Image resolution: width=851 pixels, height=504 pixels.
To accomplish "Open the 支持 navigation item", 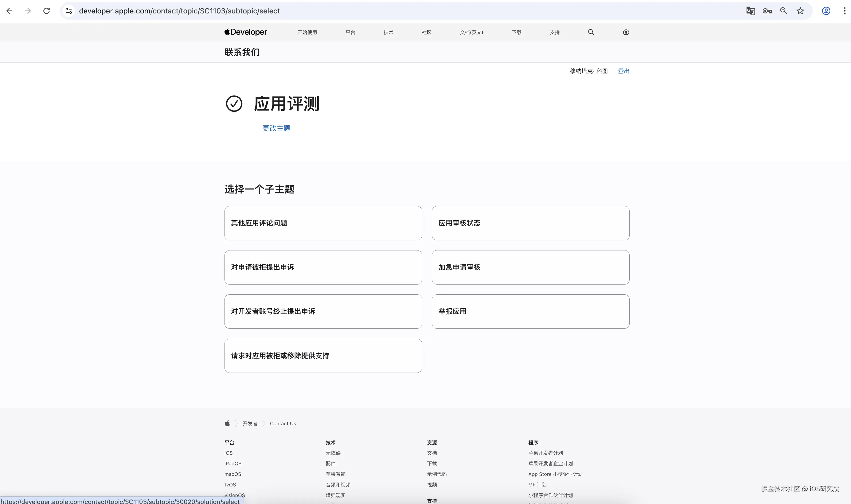I will [554, 32].
